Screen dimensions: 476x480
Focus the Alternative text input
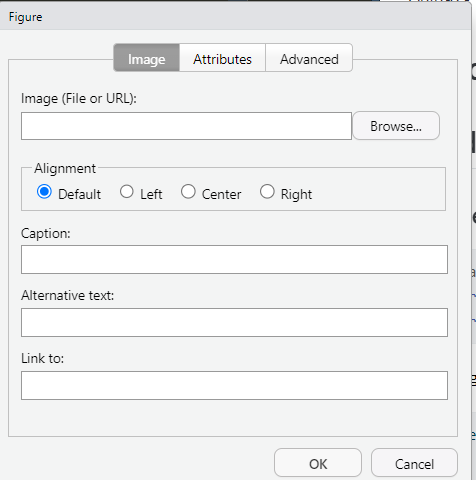(x=234, y=322)
